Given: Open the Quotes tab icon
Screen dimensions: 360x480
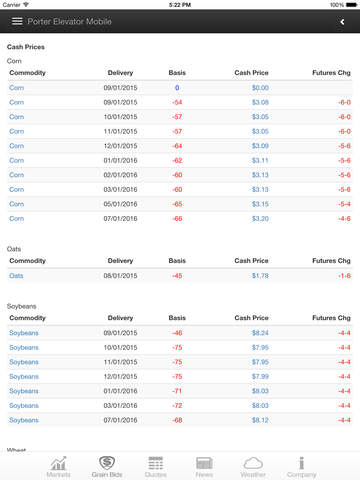Looking at the screenshot, I should coord(156,463).
